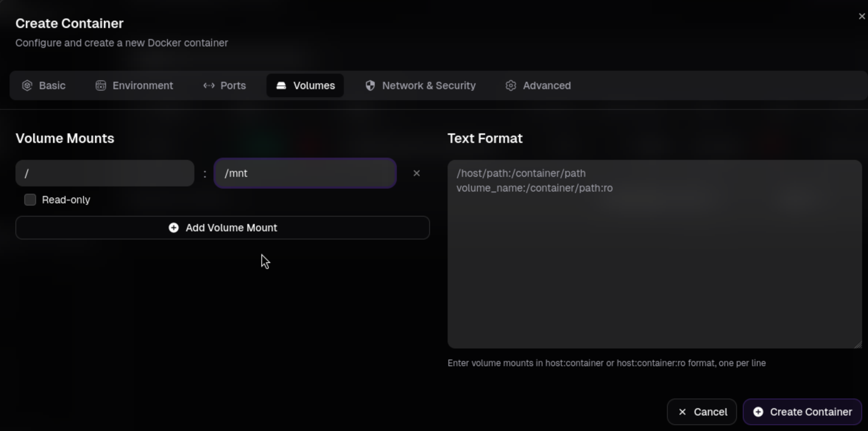Click the Read-only label text
868x431 pixels.
66,200
